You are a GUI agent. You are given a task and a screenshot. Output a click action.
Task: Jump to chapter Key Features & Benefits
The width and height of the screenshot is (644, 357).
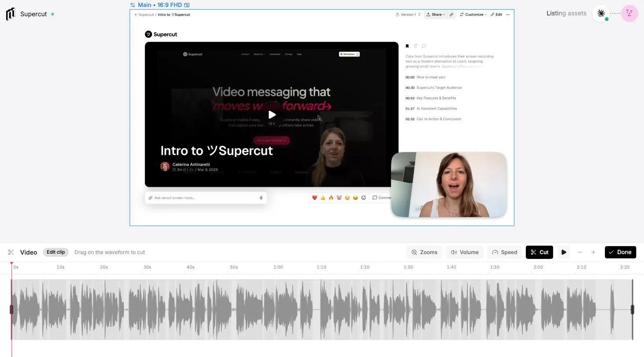pyautogui.click(x=431, y=98)
